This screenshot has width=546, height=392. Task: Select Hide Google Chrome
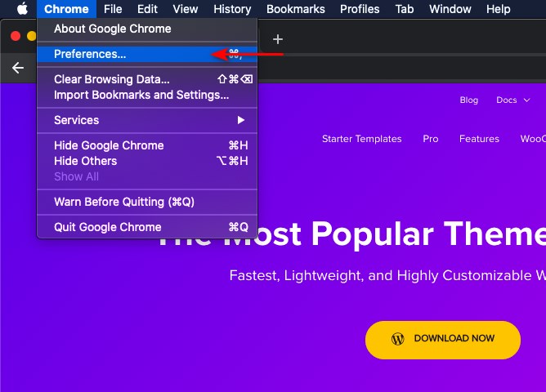pyautogui.click(x=147, y=145)
